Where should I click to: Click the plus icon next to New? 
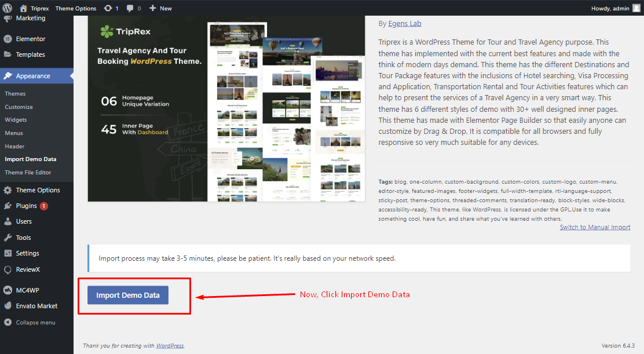152,8
